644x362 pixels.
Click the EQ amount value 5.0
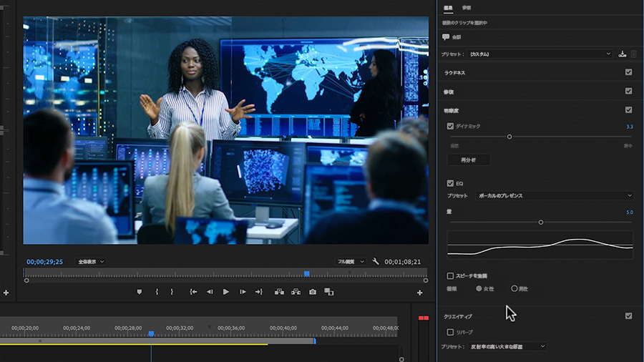[629, 212]
